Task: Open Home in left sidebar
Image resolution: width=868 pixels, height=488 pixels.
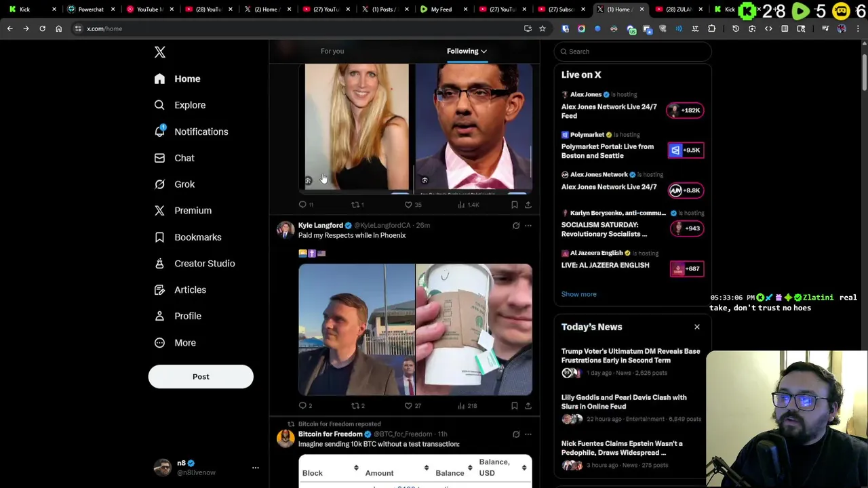Action: click(x=177, y=79)
